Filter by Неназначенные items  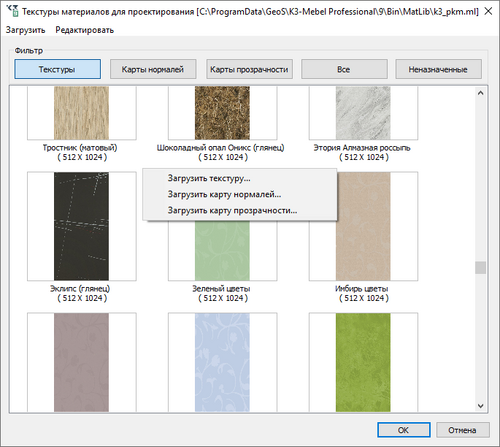point(438,69)
